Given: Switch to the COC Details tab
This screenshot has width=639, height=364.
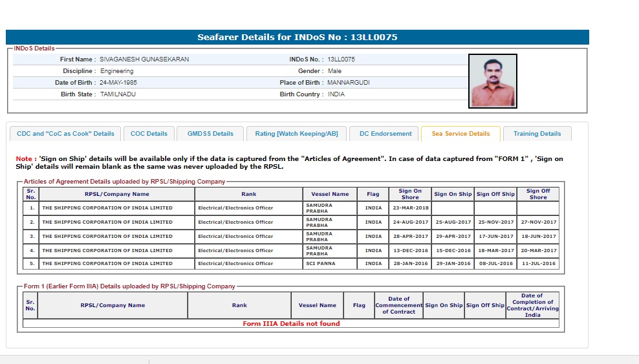Looking at the screenshot, I should [x=149, y=134].
